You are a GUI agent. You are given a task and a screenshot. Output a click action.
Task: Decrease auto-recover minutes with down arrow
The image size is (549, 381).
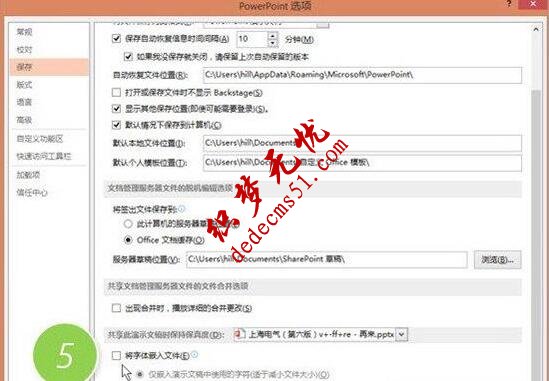(x=273, y=43)
